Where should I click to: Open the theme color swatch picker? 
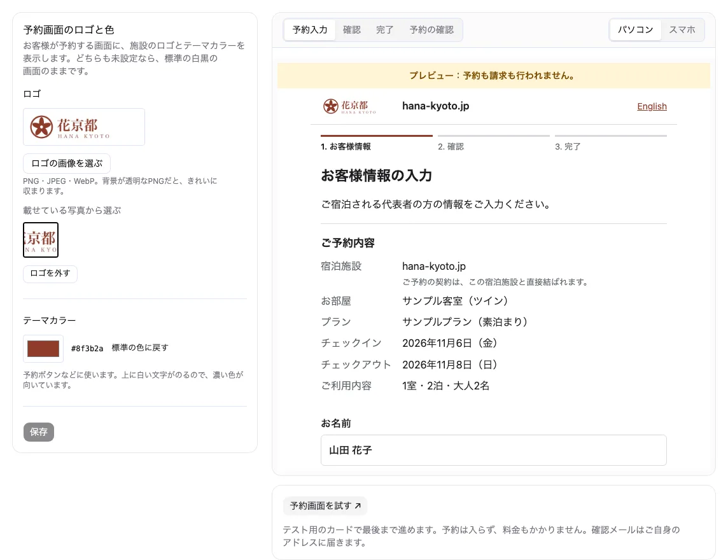tap(43, 348)
